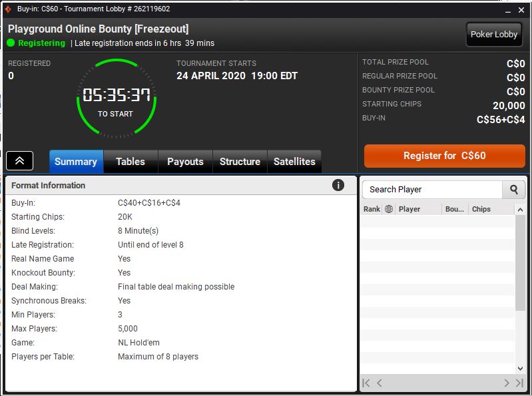Click the player list scrollbar down arrow

520,368
